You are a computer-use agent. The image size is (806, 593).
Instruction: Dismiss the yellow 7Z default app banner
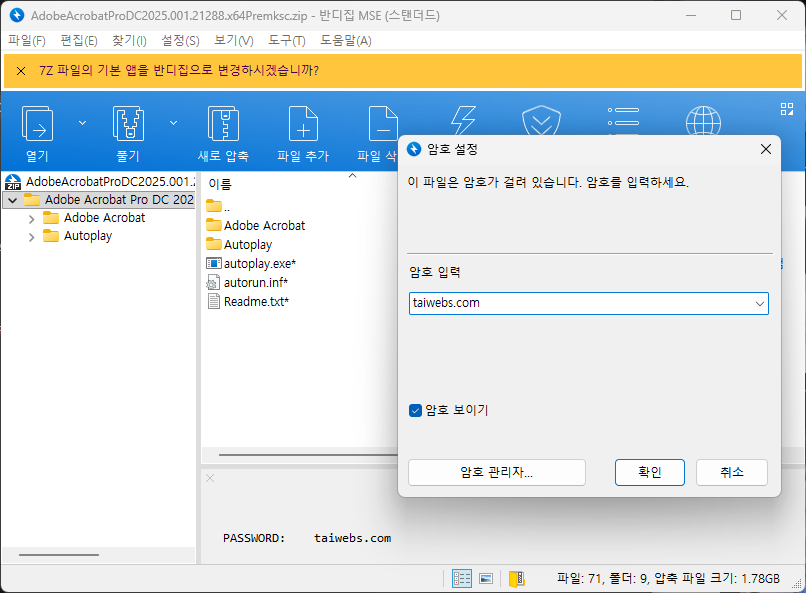coord(21,71)
